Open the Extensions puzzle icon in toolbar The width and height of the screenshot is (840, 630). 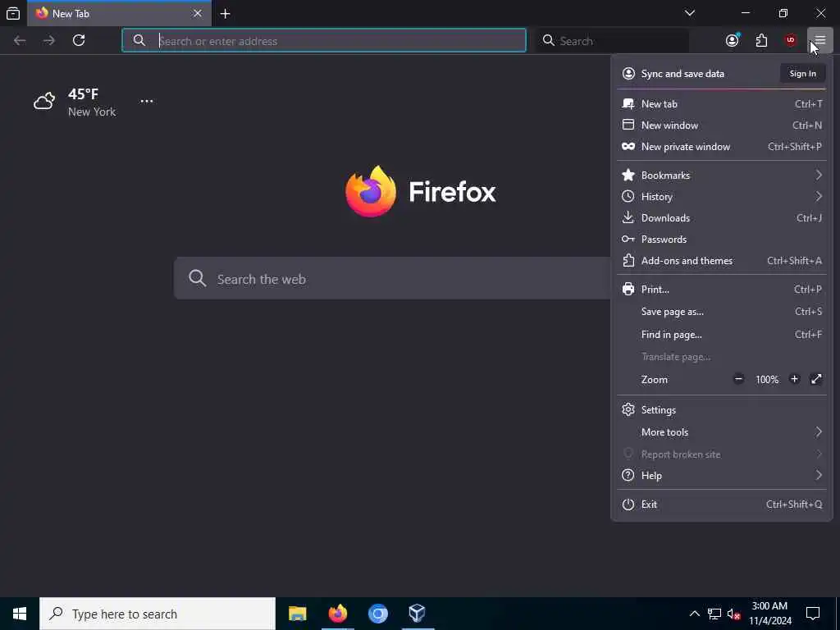click(x=761, y=40)
